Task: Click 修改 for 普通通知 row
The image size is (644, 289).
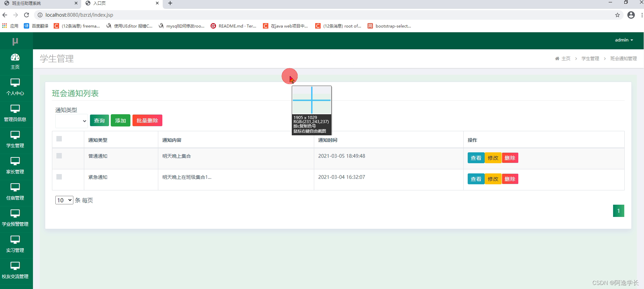Action: click(x=493, y=158)
